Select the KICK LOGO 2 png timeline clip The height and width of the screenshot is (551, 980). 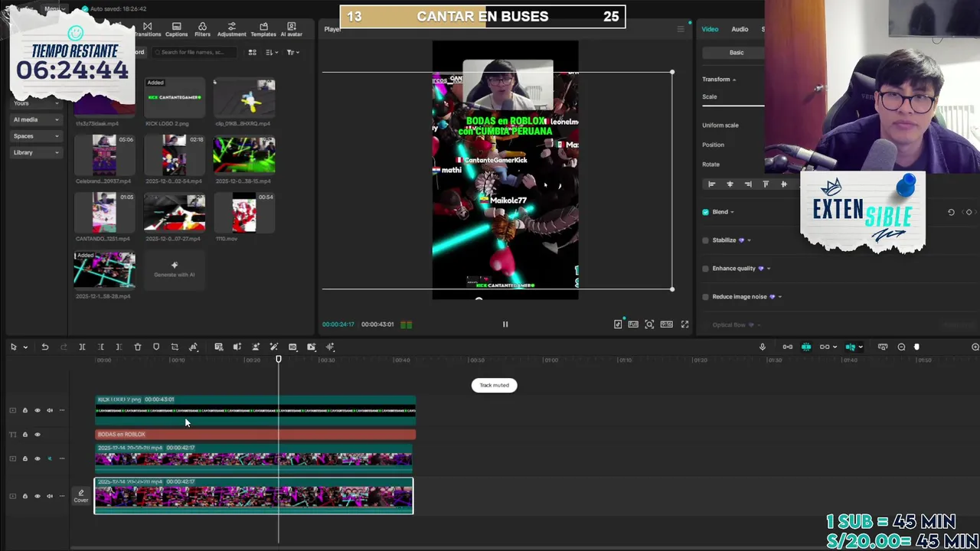255,410
